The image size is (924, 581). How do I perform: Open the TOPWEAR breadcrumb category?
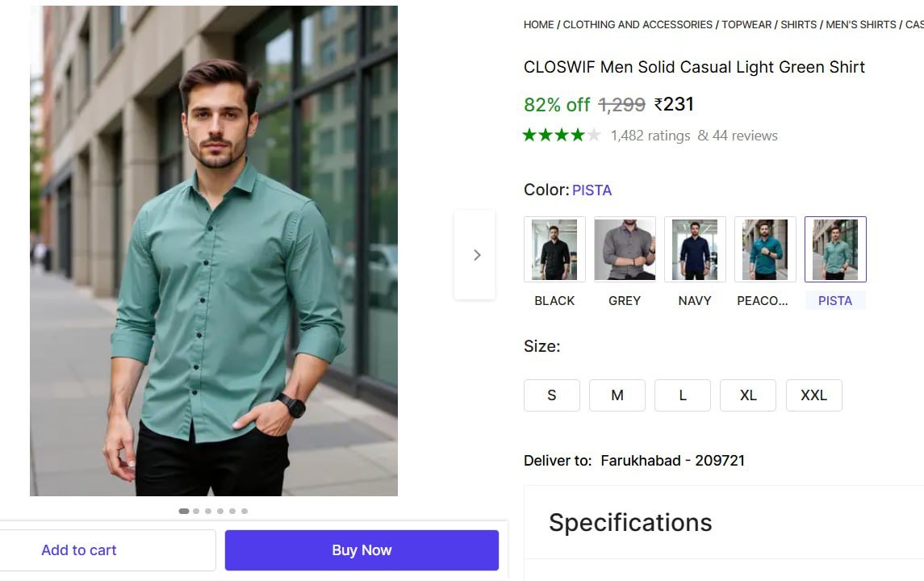click(746, 25)
